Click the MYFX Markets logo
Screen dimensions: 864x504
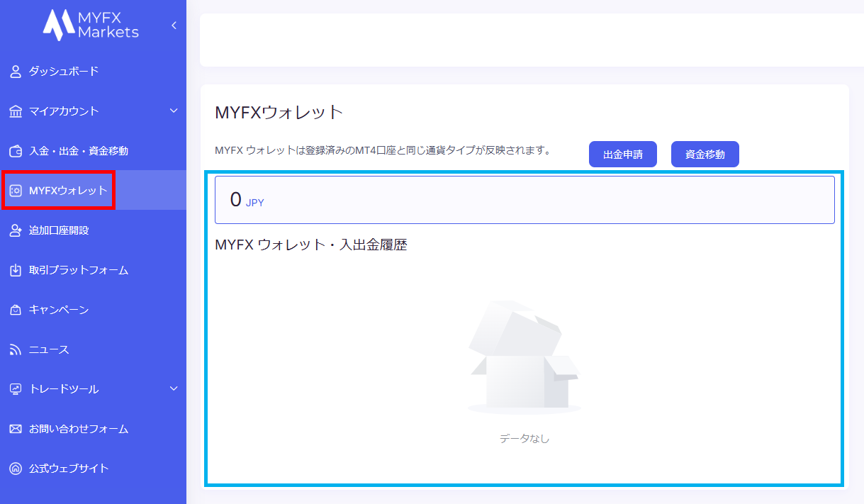[x=91, y=25]
